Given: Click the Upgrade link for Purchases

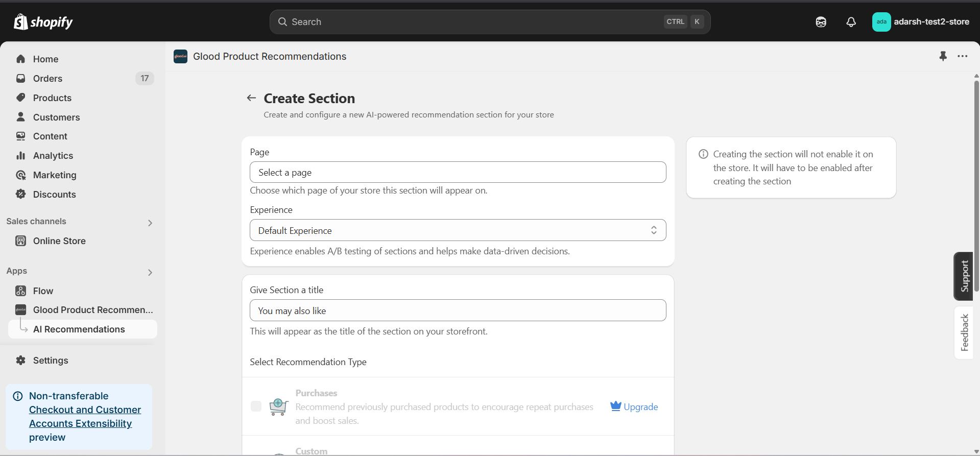Looking at the screenshot, I should 634,407.
